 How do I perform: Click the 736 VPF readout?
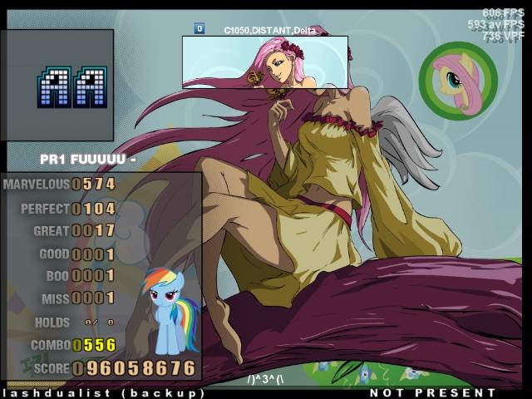click(x=504, y=35)
